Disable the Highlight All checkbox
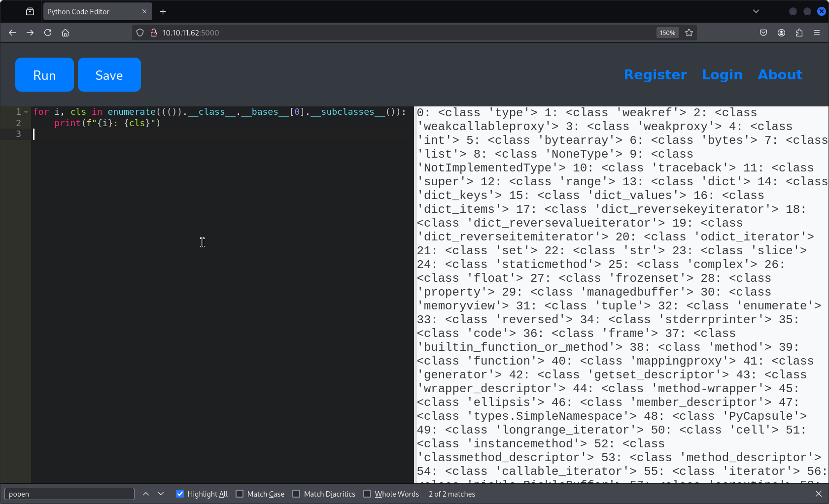 [180, 494]
